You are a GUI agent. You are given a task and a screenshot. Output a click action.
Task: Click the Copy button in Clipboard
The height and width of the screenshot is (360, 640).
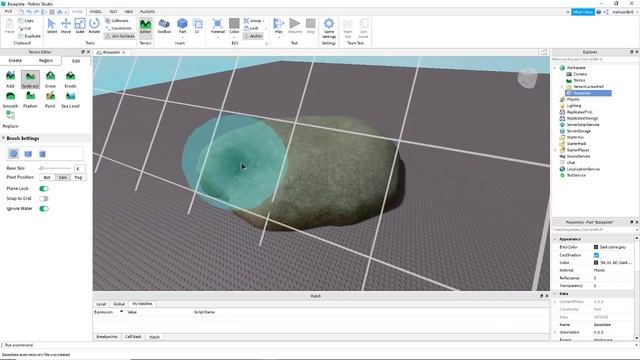click(26, 20)
